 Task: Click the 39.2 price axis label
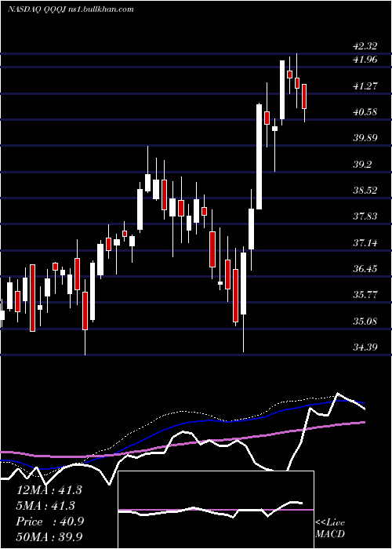click(x=362, y=164)
